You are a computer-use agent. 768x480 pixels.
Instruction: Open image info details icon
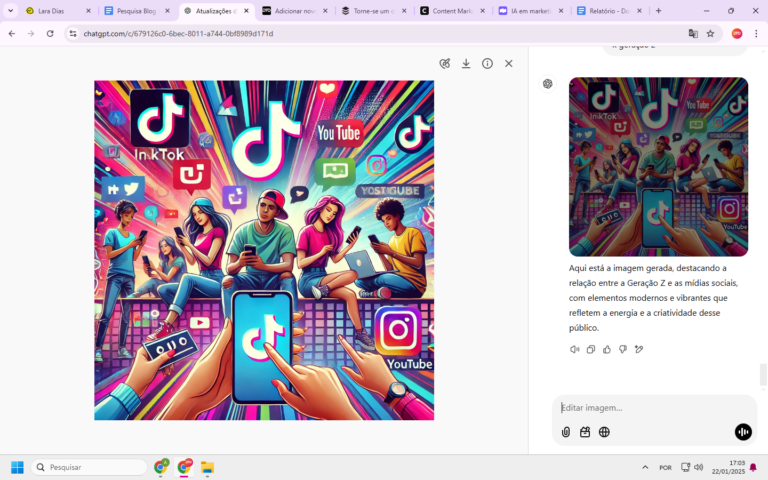(487, 64)
